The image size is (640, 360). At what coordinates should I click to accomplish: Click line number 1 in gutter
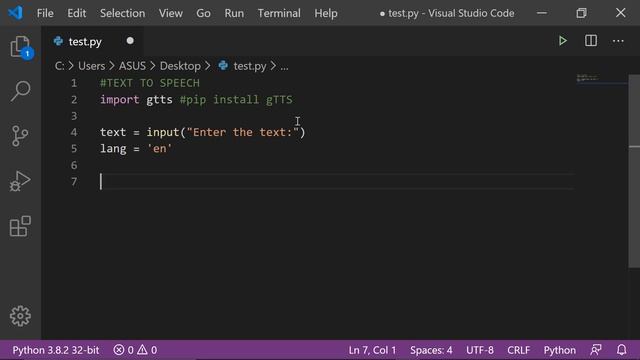pos(74,83)
